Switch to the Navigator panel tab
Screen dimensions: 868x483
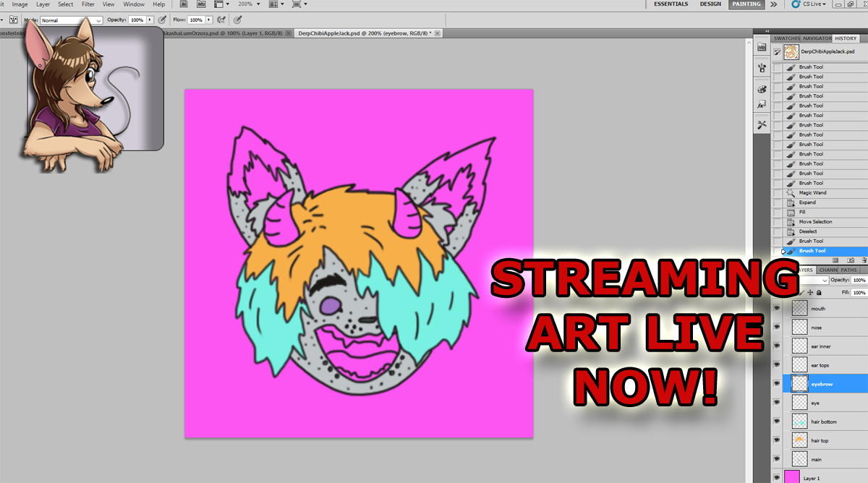point(817,38)
